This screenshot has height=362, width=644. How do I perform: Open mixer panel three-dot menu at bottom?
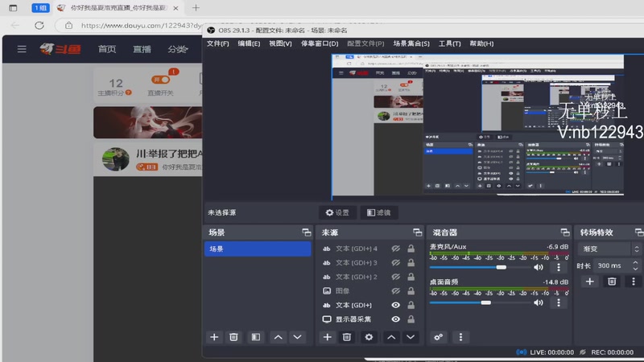pos(460,337)
